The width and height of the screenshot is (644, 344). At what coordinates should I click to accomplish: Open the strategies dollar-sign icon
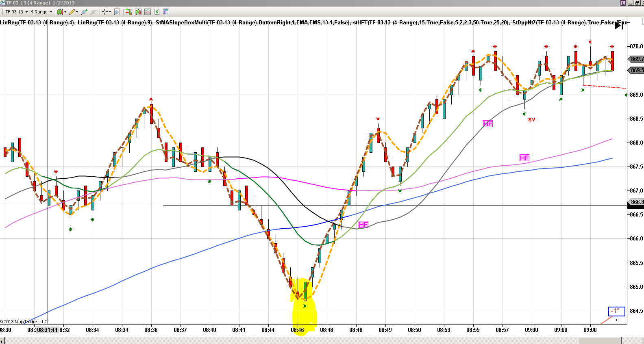(x=157, y=12)
